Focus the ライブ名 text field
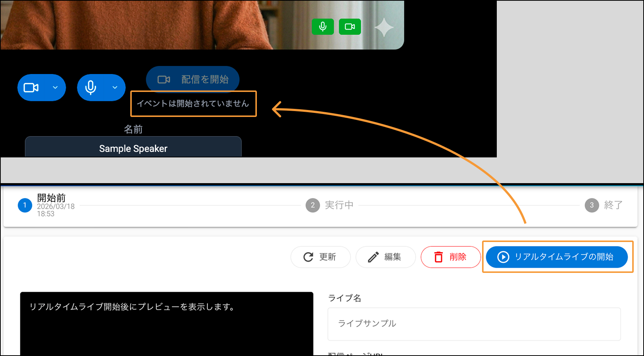The width and height of the screenshot is (644, 356). 474,324
